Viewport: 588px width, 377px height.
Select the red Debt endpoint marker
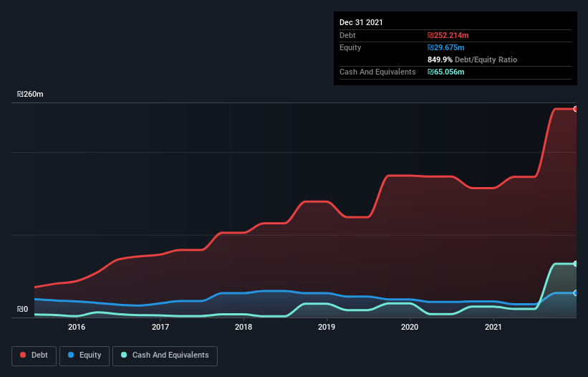click(576, 109)
